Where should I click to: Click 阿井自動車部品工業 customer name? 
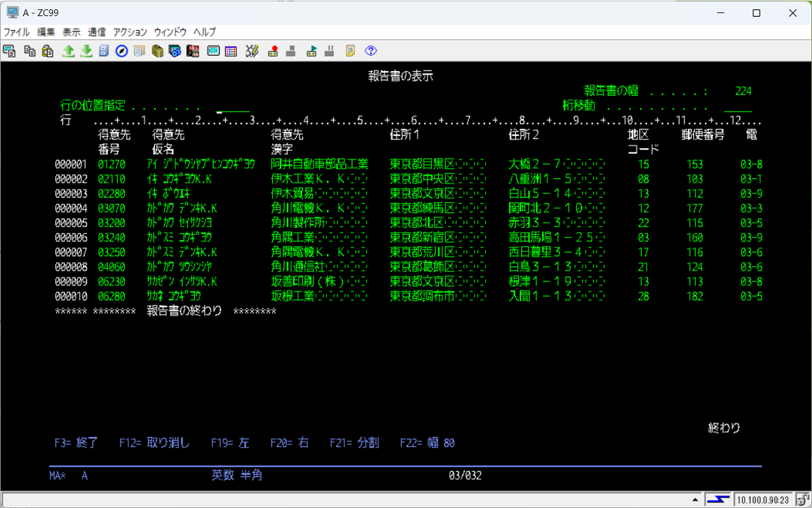(x=320, y=164)
